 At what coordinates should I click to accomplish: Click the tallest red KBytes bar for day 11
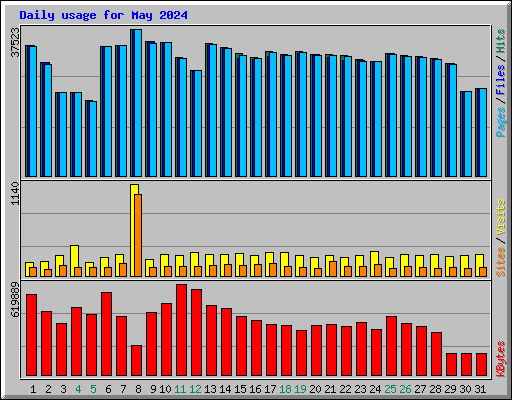click(x=181, y=330)
